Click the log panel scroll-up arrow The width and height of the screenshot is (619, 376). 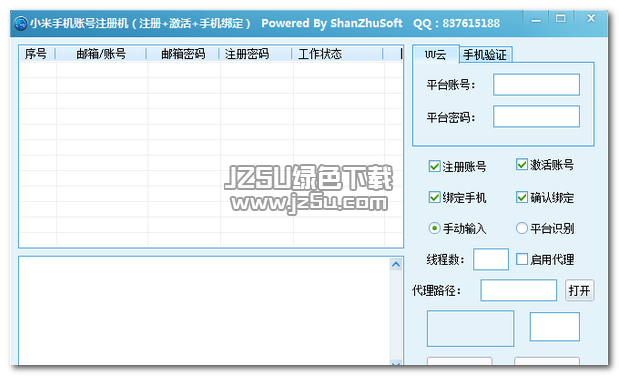point(396,265)
